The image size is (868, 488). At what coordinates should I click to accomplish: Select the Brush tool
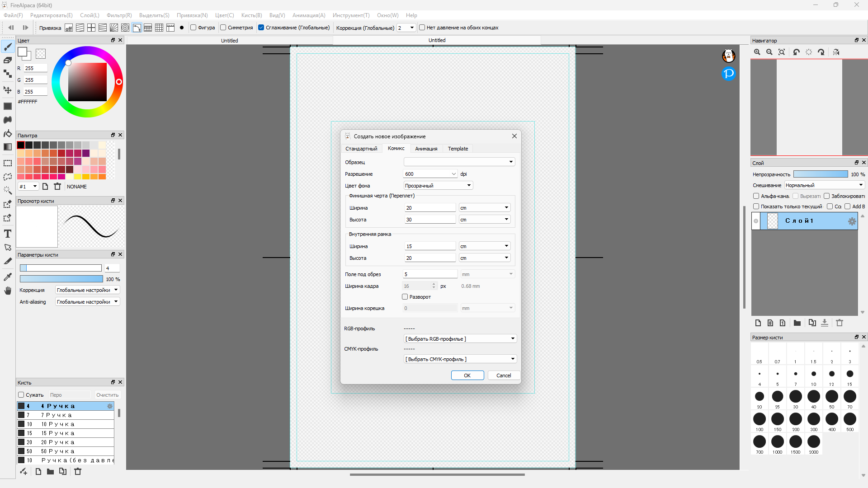pyautogui.click(x=8, y=47)
